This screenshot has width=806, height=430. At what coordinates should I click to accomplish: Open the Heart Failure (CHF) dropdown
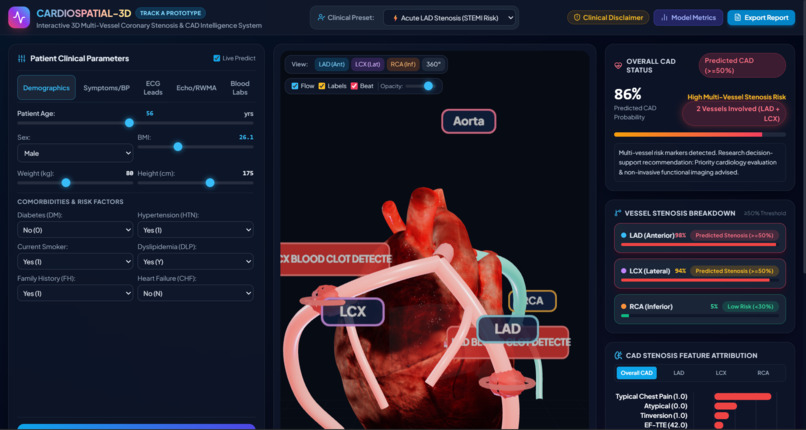tap(195, 293)
